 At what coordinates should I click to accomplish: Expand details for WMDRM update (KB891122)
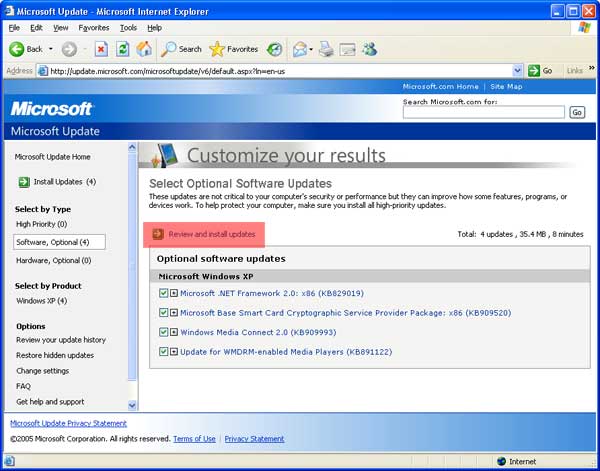coord(174,351)
